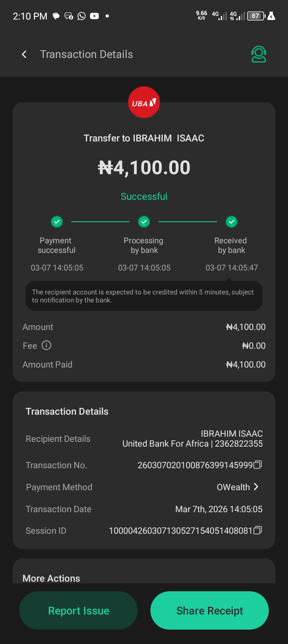Copy the Transaction No. value
Viewport: 288px width, 644px height.
tap(258, 465)
